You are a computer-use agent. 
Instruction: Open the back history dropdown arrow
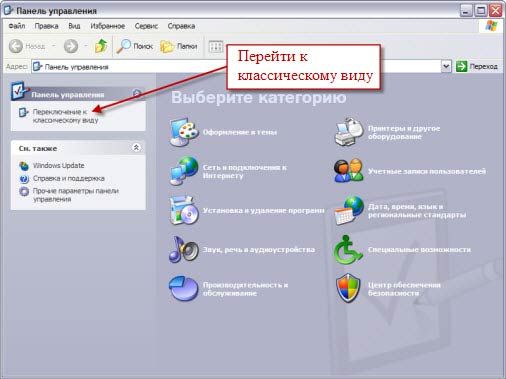[x=54, y=46]
